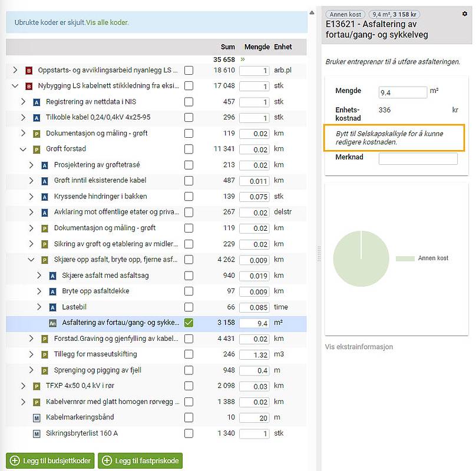This screenshot has height=471, width=476.
Task: Collapse Nybygging LS kabelnett stikkledning row
Action: click(15, 86)
